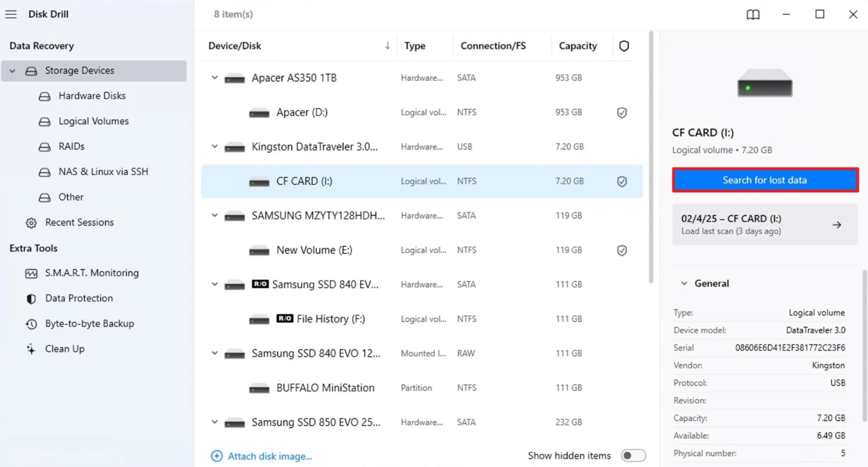
Task: Select Hardware Disks in the sidebar
Action: [x=92, y=96]
